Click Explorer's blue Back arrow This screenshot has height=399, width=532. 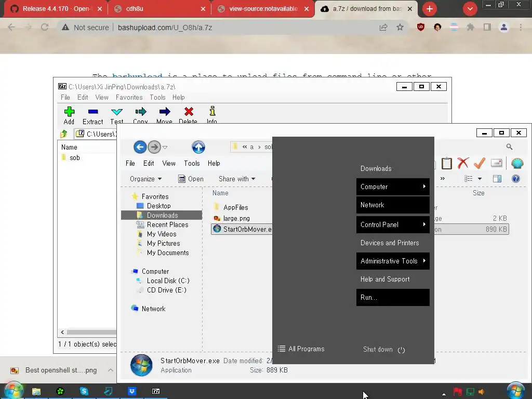click(140, 147)
